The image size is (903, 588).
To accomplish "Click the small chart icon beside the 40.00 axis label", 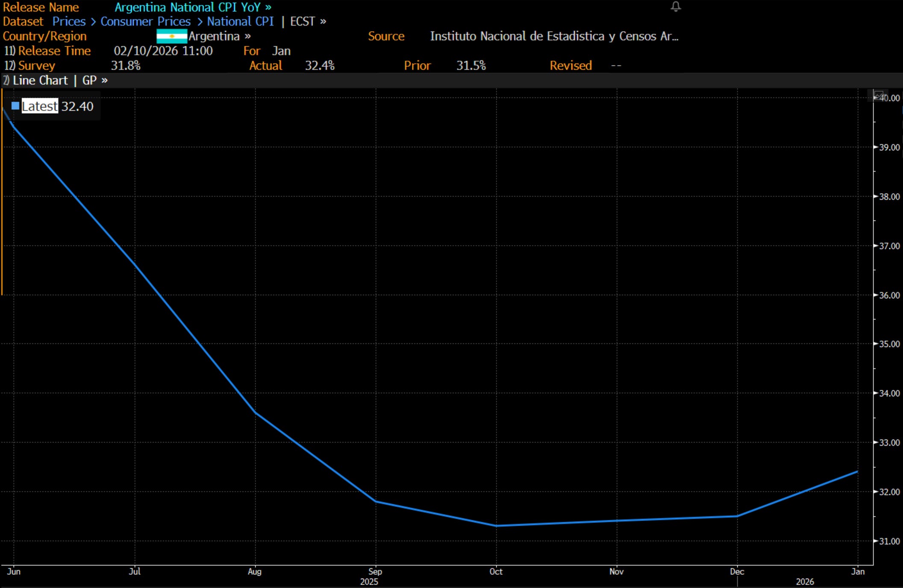I will coord(879,96).
